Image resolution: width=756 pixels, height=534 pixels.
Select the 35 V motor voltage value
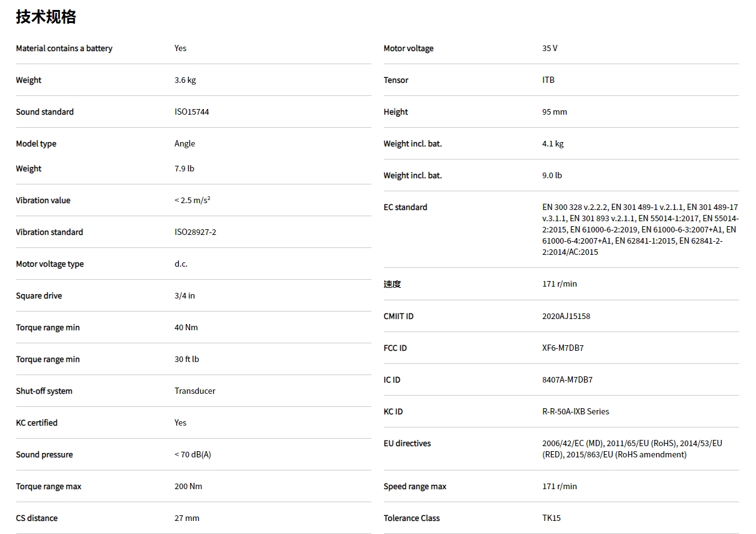click(x=550, y=49)
